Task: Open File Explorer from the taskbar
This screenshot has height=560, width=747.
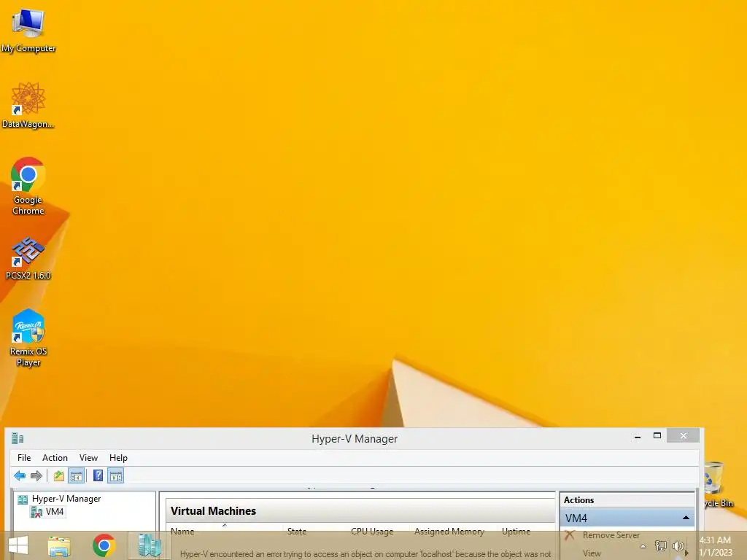Action: [59, 546]
